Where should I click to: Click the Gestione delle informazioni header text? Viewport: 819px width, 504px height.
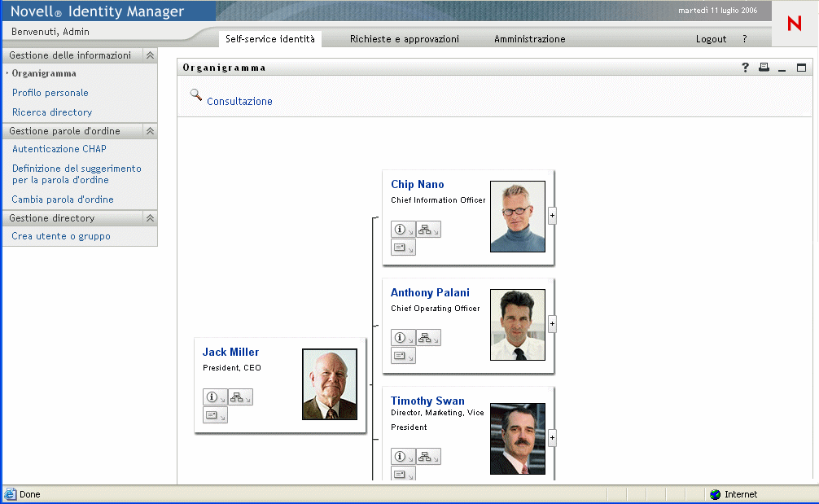tap(69, 55)
